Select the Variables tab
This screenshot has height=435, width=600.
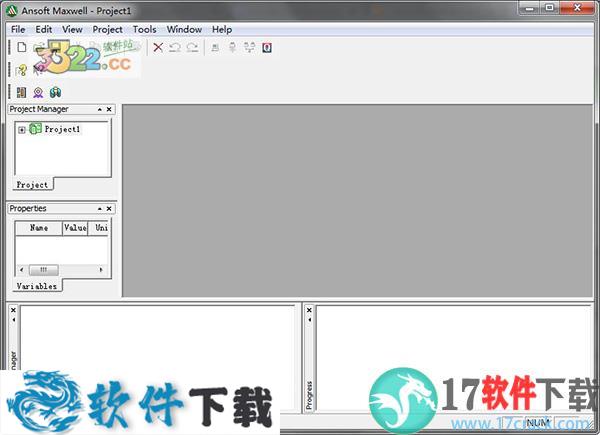37,286
